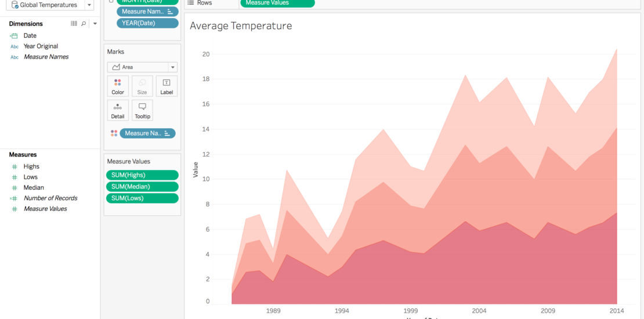This screenshot has width=644, height=319.
Task: Click the calendar icon beside Date
Action: tap(15, 36)
